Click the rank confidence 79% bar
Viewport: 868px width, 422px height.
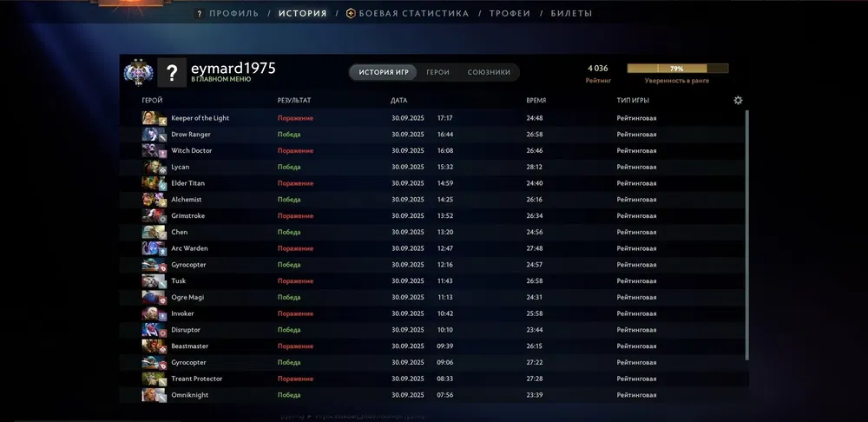pyautogui.click(x=678, y=69)
